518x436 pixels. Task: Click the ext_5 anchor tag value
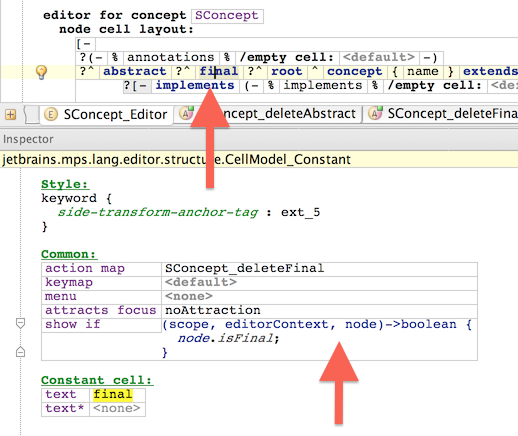300,212
